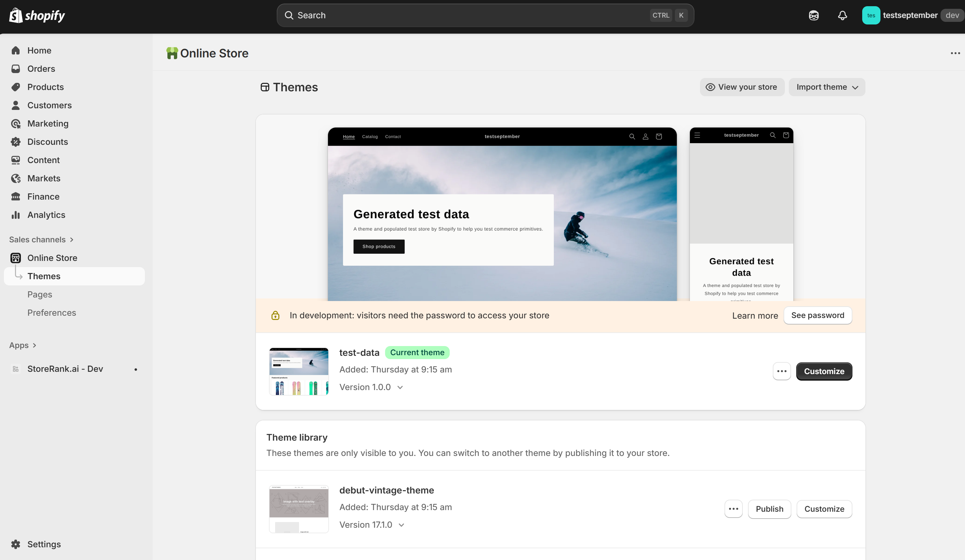Expand the Sales channels section

click(x=41, y=240)
